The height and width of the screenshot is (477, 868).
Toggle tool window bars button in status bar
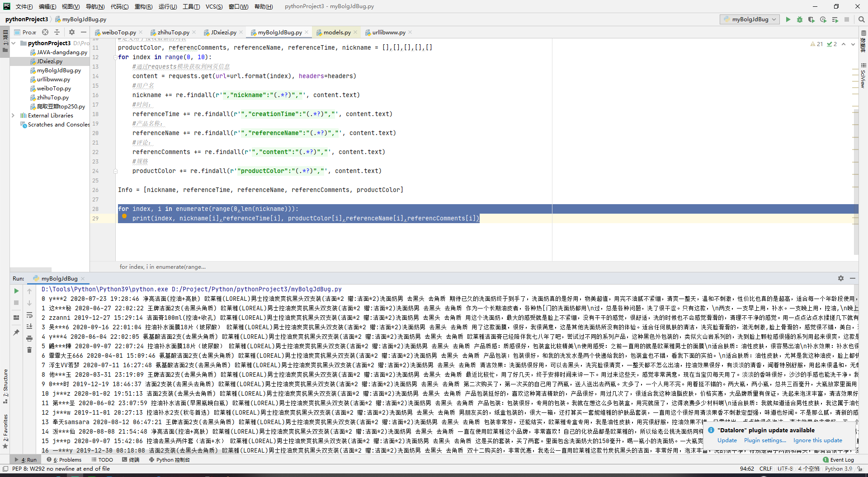[x=5, y=469]
